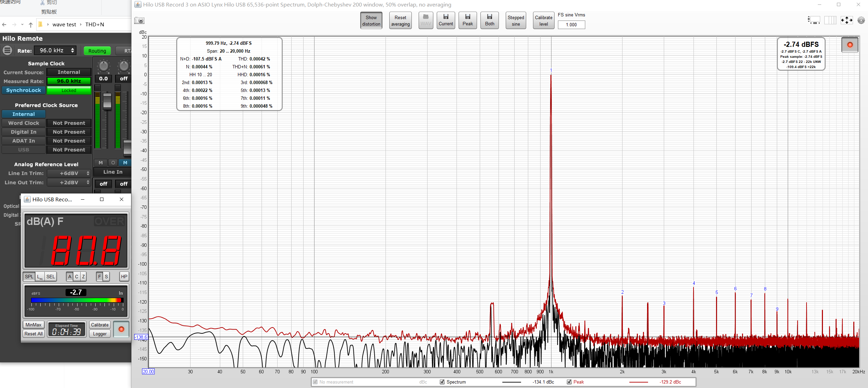This screenshot has height=388, width=868.
Task: Click the FS sine Vrms input field
Action: click(571, 25)
